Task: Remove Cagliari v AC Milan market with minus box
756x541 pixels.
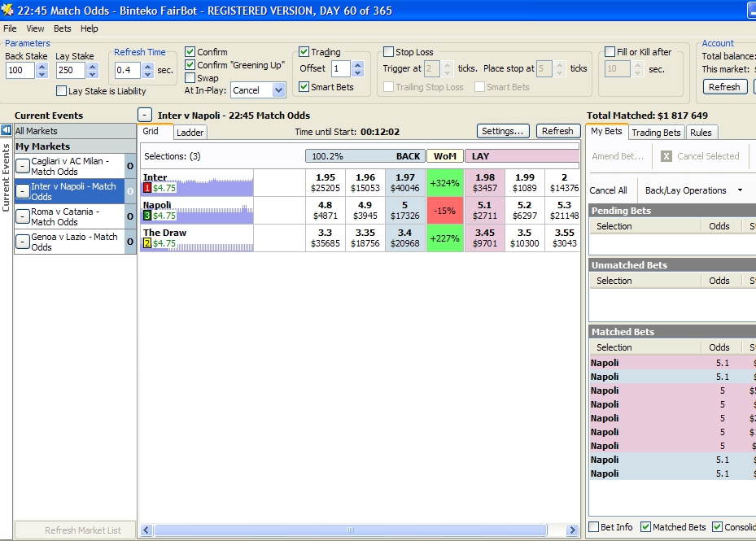Action: (x=23, y=166)
